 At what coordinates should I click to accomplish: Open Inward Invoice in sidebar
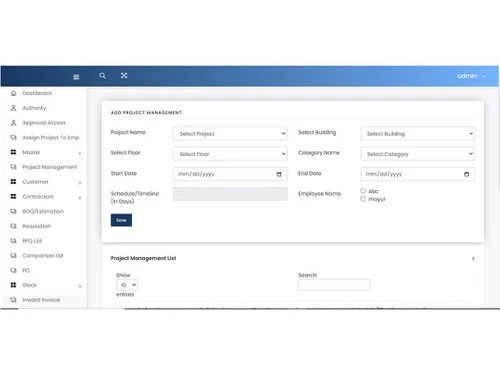(x=41, y=300)
